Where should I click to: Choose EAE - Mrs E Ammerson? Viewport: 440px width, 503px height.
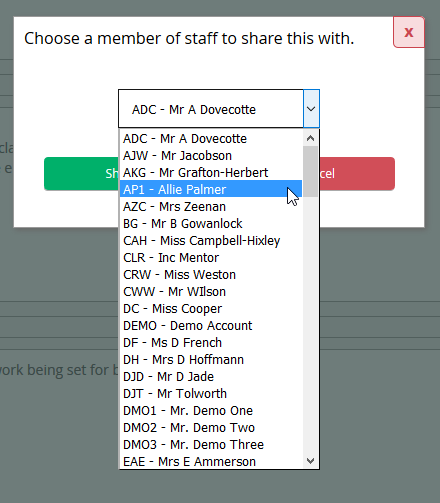click(211, 461)
